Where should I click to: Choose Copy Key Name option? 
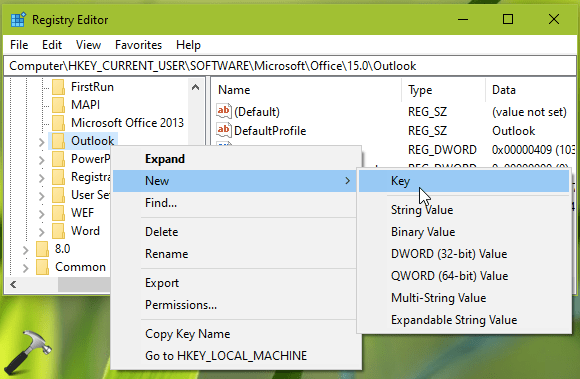tap(235, 334)
